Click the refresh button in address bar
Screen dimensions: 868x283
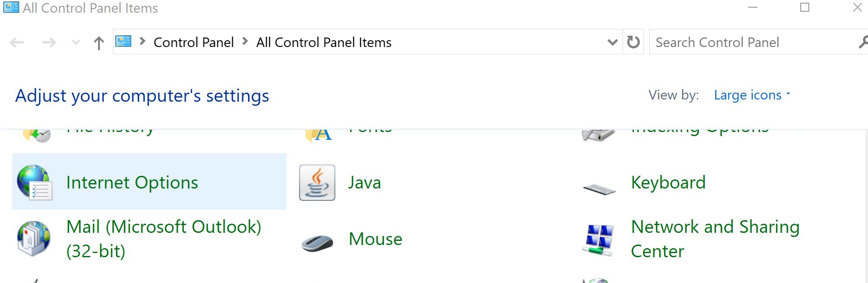(x=633, y=42)
